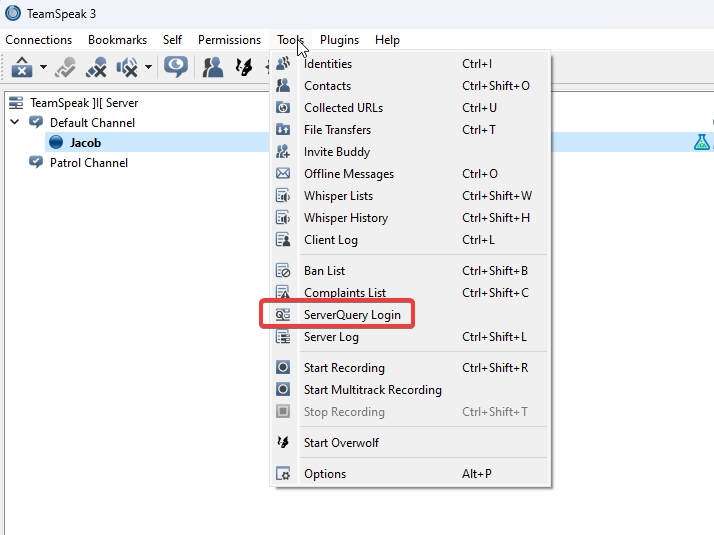The image size is (714, 535).
Task: Click the blue client icon next to Jacob
Action: point(55,143)
